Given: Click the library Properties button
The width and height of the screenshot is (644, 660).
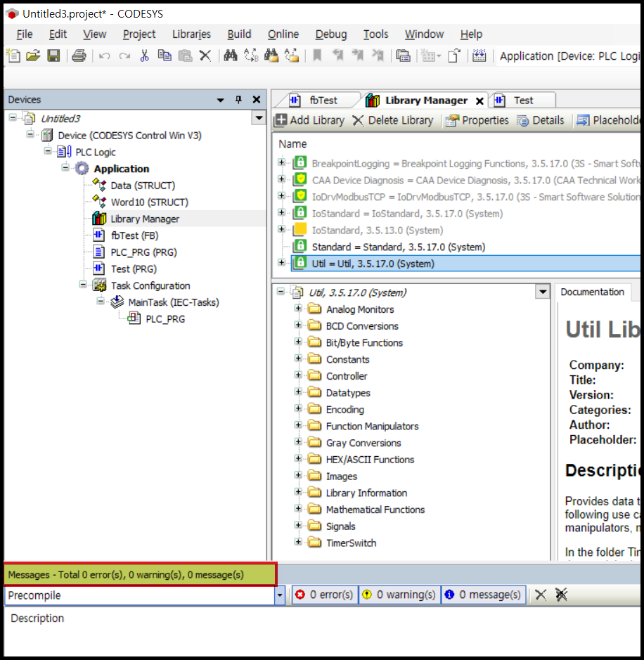Looking at the screenshot, I should [x=477, y=120].
